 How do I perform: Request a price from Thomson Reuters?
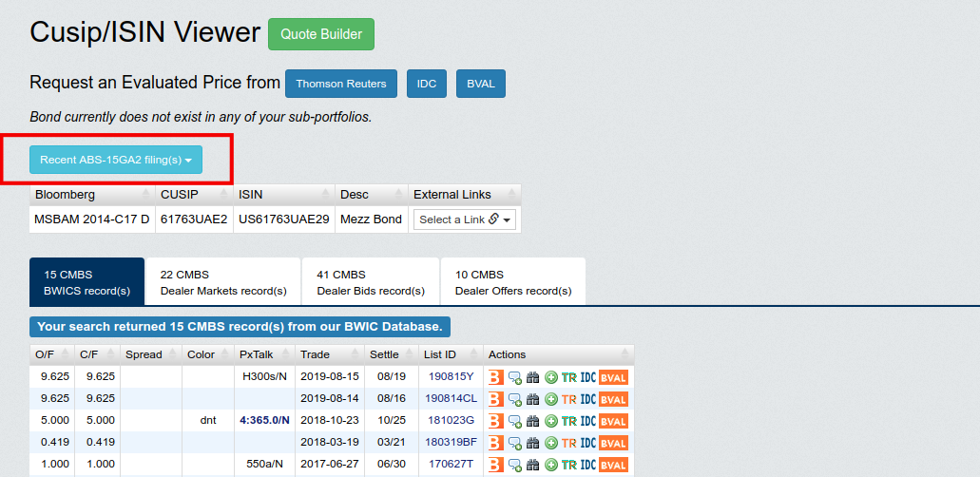coord(341,84)
